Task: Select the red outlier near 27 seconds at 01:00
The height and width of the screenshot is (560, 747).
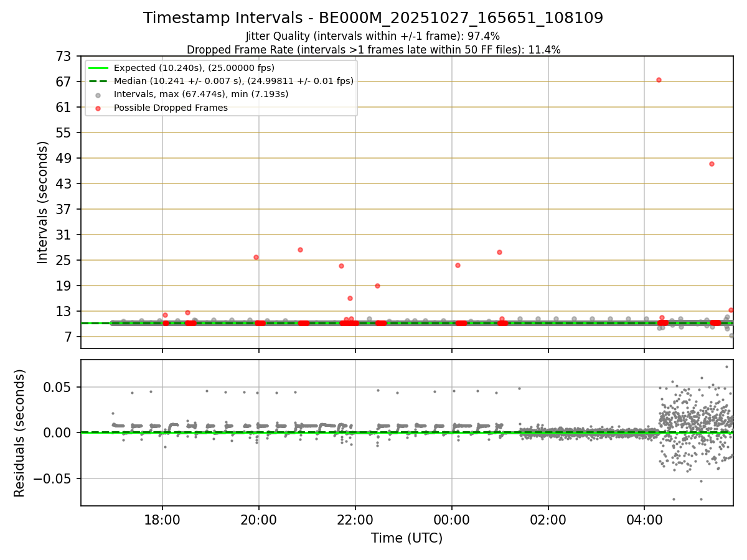Action: [x=499, y=252]
